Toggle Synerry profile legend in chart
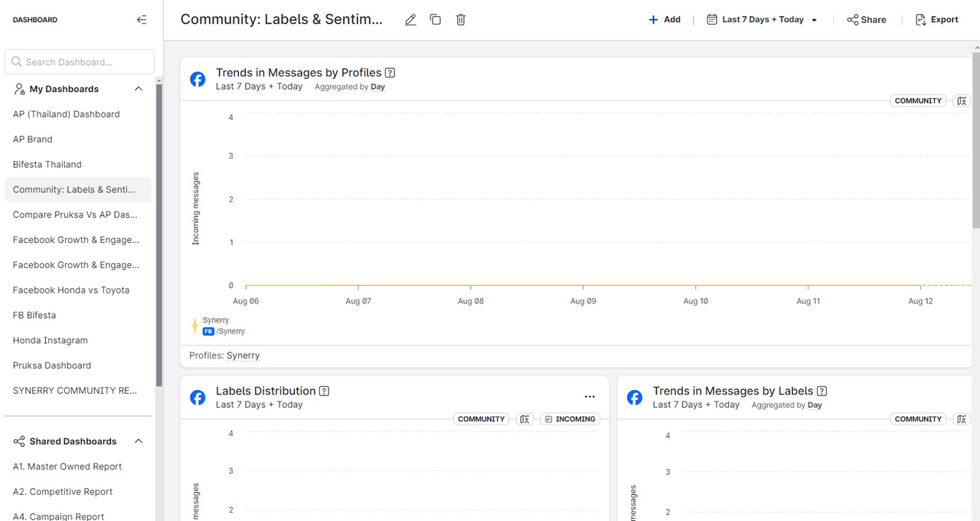The width and height of the screenshot is (980, 521). click(x=216, y=320)
